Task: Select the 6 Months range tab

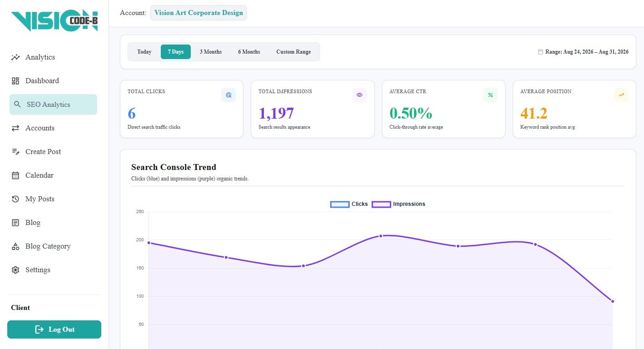Action: pyautogui.click(x=249, y=52)
